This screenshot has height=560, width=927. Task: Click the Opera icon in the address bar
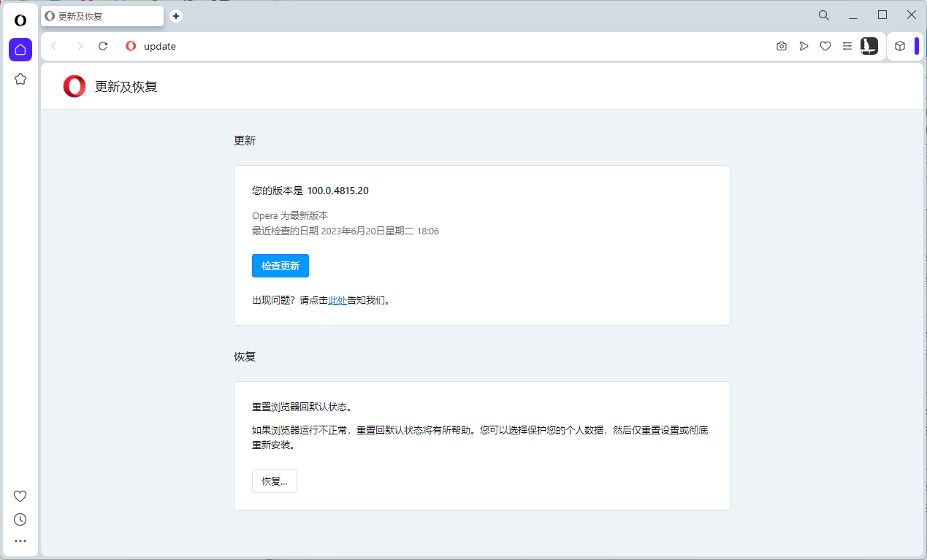click(131, 46)
